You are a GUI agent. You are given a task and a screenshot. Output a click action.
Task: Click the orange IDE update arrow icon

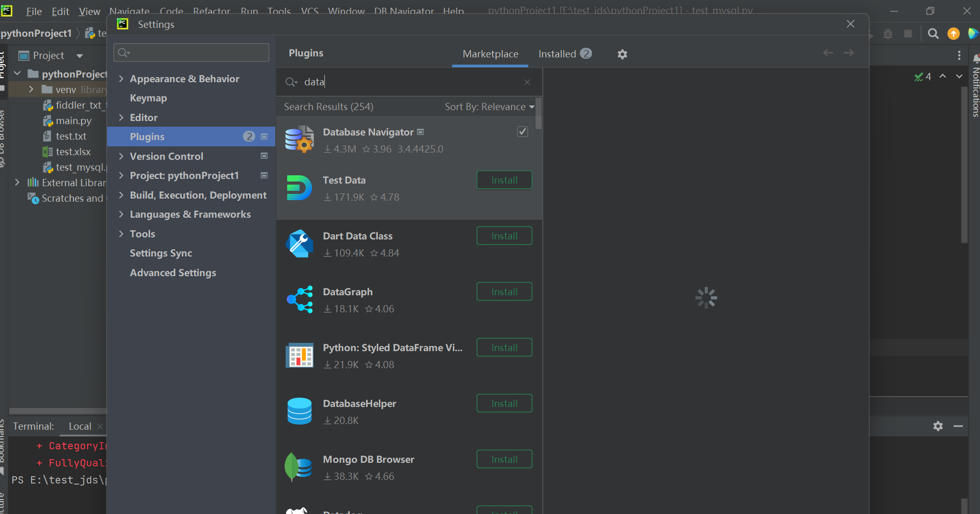[x=954, y=34]
